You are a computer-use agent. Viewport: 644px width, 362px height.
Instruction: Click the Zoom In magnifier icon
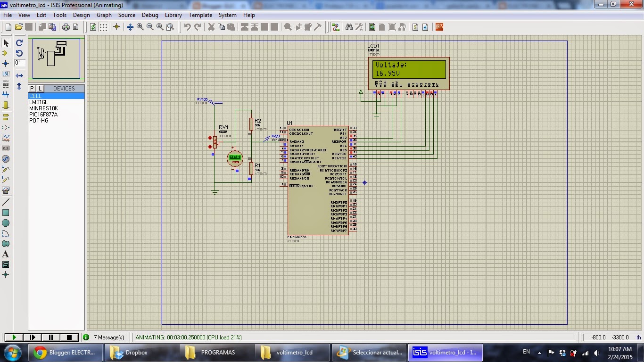coord(140,27)
